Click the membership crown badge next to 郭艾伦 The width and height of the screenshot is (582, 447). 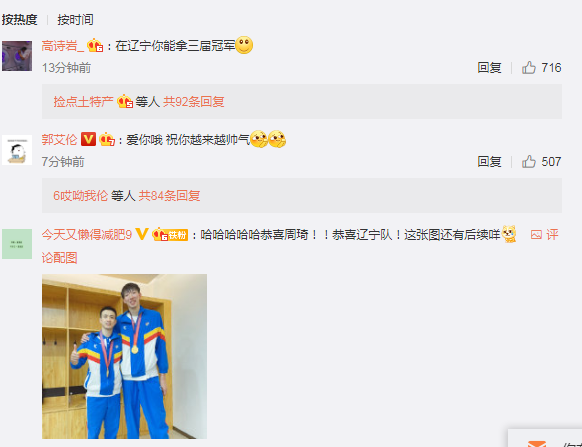(107, 139)
